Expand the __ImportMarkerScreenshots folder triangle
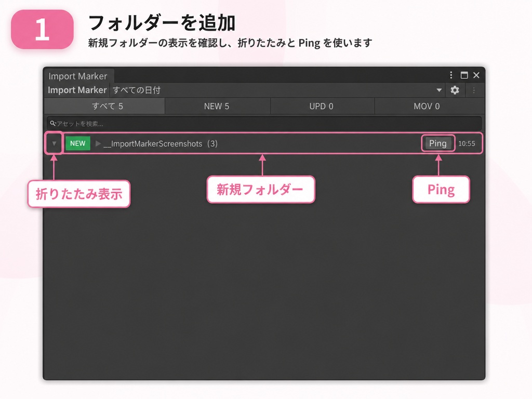Viewport: 532px width, 399px height. click(98, 143)
